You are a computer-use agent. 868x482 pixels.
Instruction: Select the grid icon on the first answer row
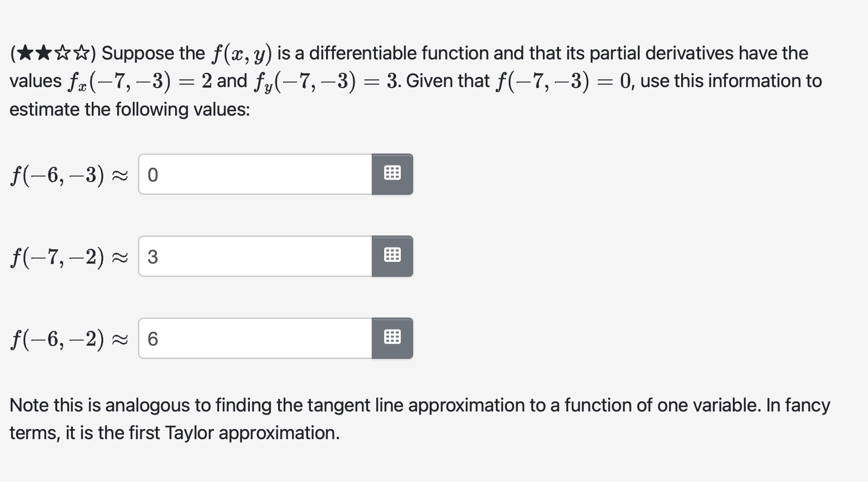[x=392, y=174]
